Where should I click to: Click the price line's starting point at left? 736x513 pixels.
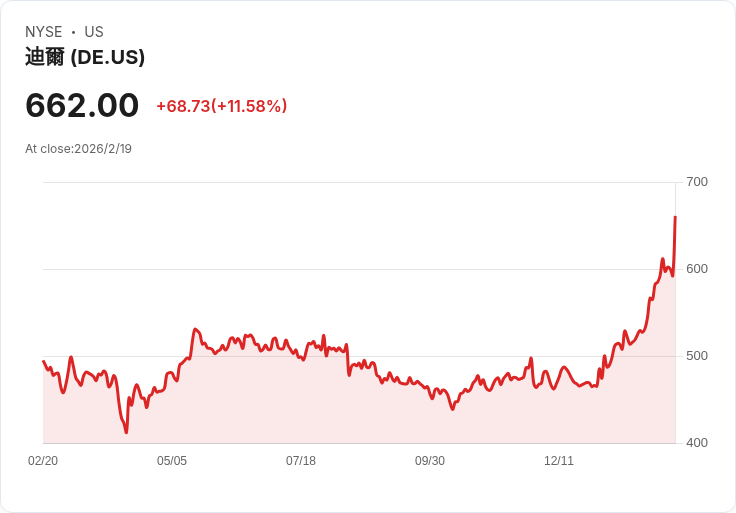pos(44,361)
